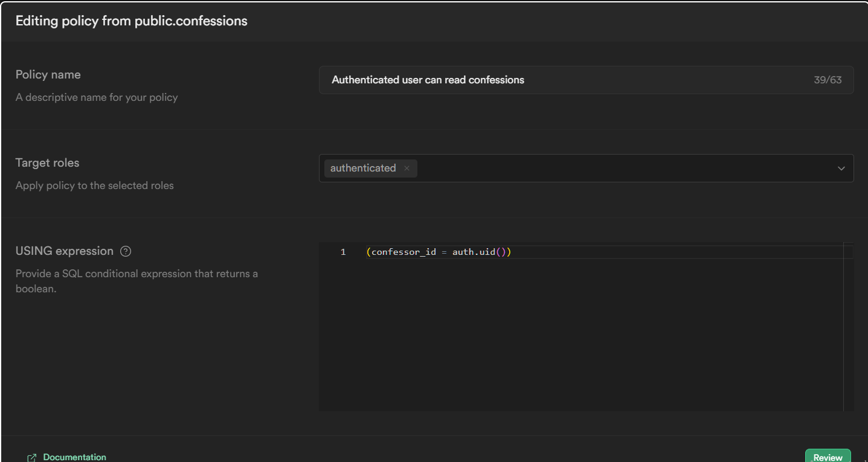Open the Documentation link

74,457
